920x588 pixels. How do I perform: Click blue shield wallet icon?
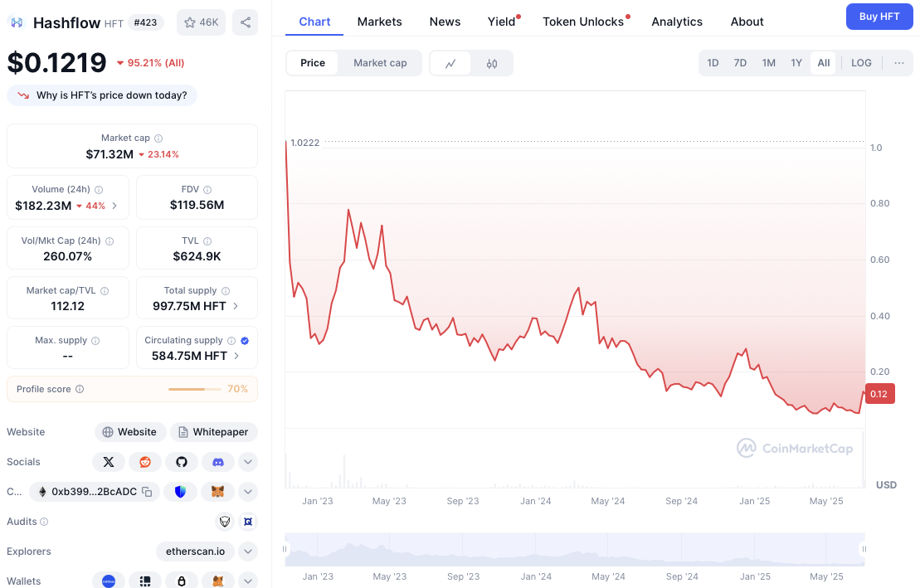click(x=180, y=492)
